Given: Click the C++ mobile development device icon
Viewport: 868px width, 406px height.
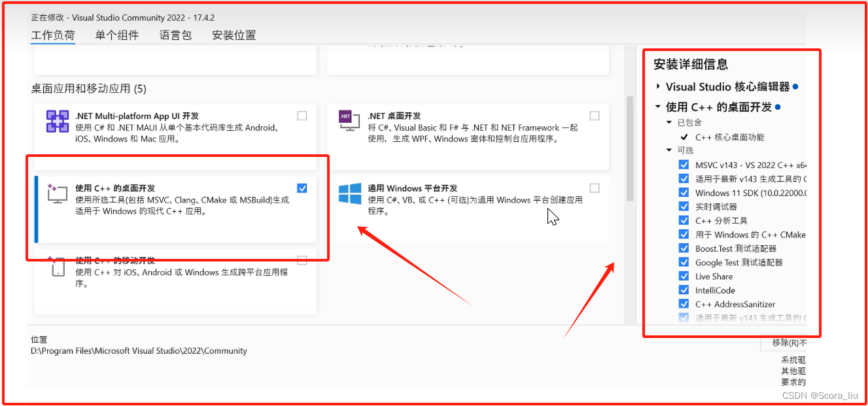Looking at the screenshot, I should point(58,266).
